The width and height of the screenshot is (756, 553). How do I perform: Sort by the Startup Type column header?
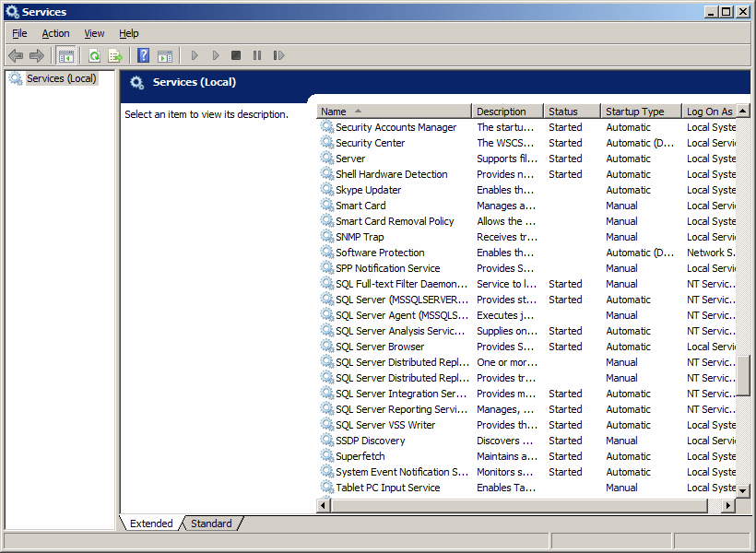click(x=642, y=112)
